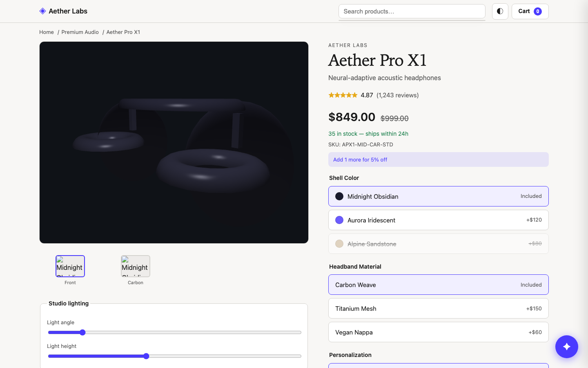The width and height of the screenshot is (588, 368).
Task: Click the Light height slider handle
Action: pyautogui.click(x=146, y=356)
